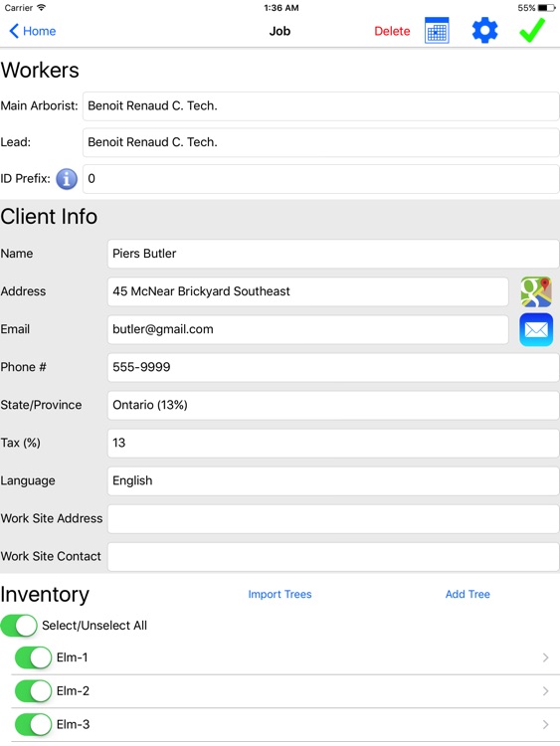Open Elm-2 row disclosure arrow
The image size is (560, 746).
coord(546,691)
